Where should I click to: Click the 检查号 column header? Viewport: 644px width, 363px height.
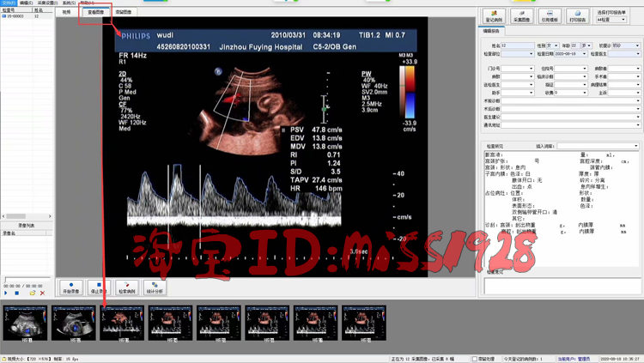click(x=16, y=9)
